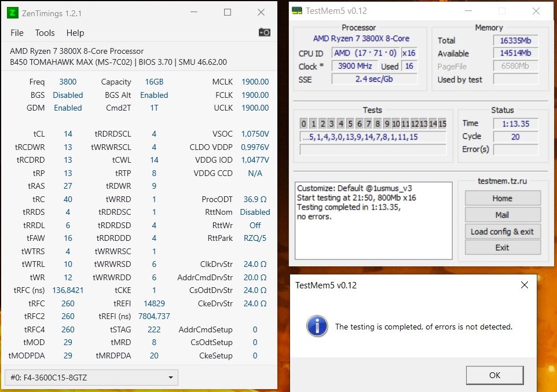Minimize the TestMem5 main window
This screenshot has height=392, width=557.
468,11
